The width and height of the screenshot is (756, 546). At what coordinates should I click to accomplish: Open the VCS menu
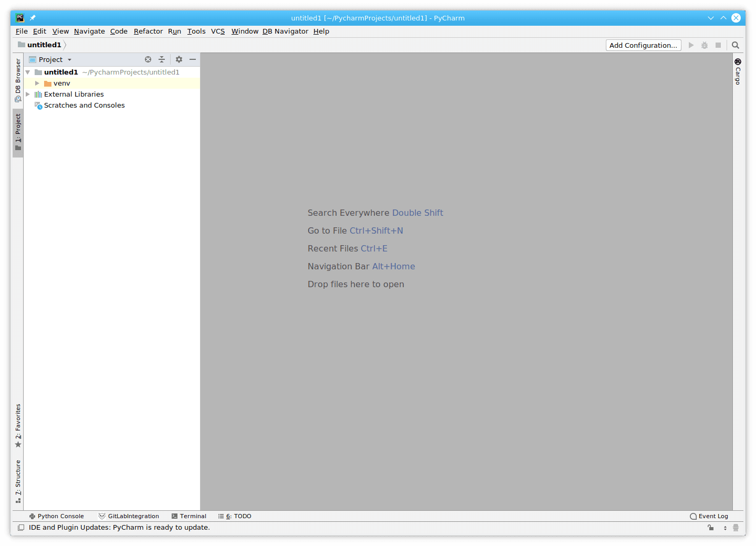click(x=218, y=31)
